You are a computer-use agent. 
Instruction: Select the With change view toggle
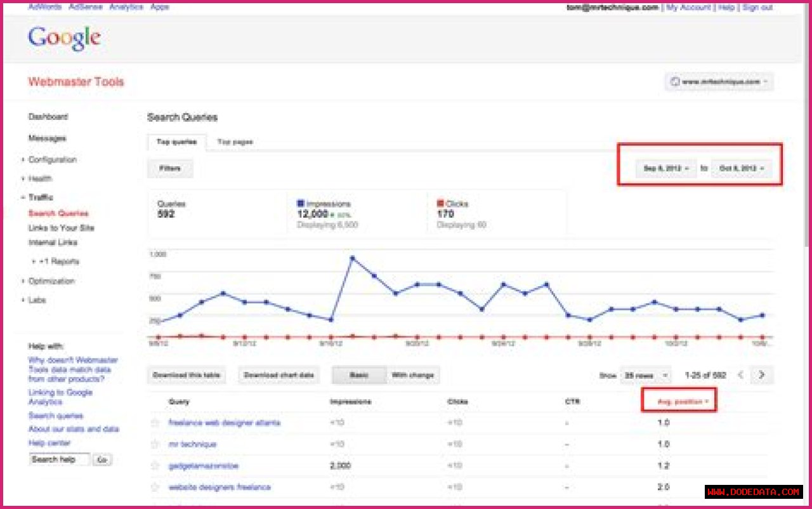tap(412, 375)
